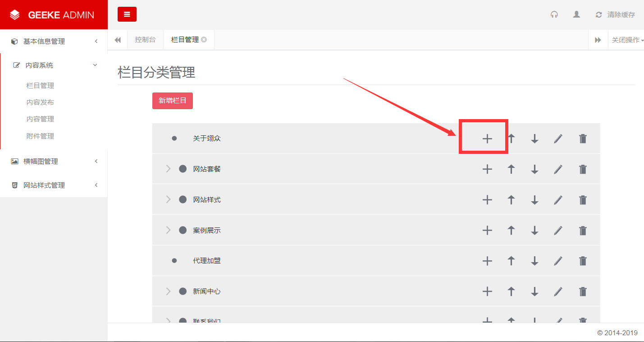Add sub-column to 网站套餐
This screenshot has width=644, height=342.
pos(487,169)
